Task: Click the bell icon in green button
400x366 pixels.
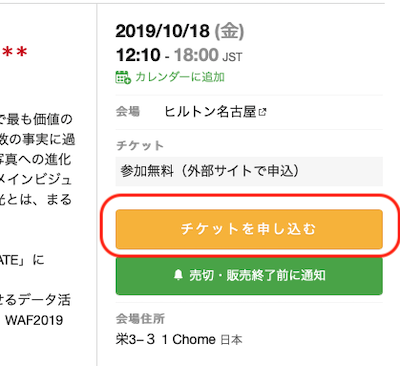Action: (x=178, y=275)
